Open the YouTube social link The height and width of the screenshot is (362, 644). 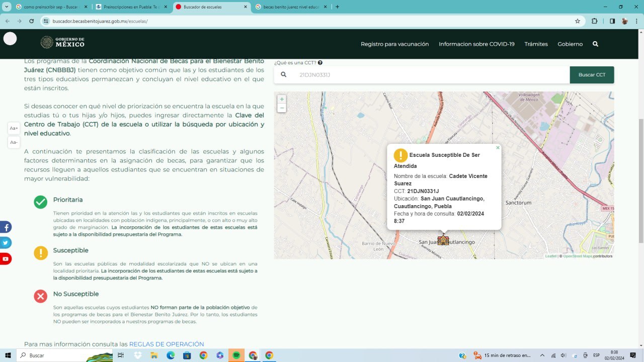point(6,258)
